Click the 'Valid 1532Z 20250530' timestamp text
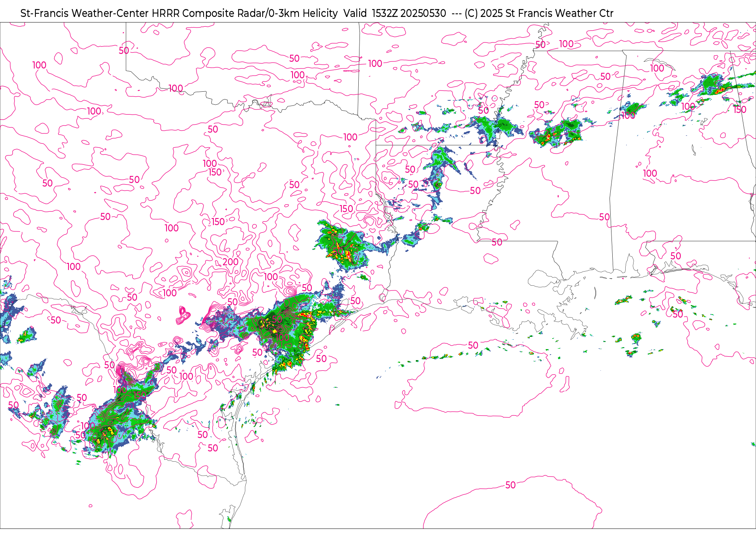This screenshot has height=551, width=756. [x=395, y=13]
